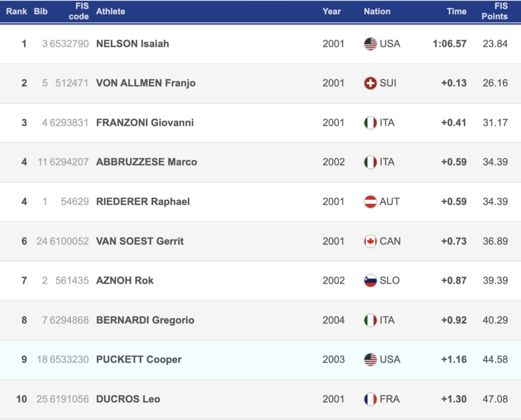521x420 pixels.
Task: Click the Swiss flag icon for Von Allmen
Action: coord(370,83)
